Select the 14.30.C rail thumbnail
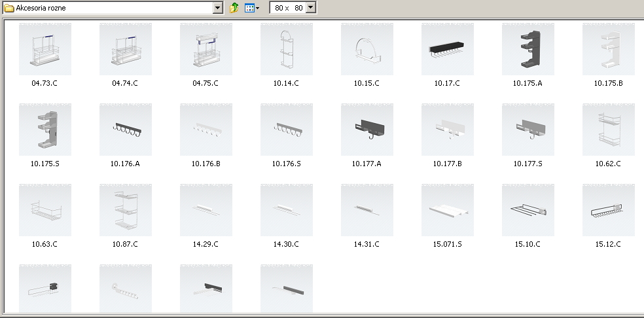 (287, 210)
